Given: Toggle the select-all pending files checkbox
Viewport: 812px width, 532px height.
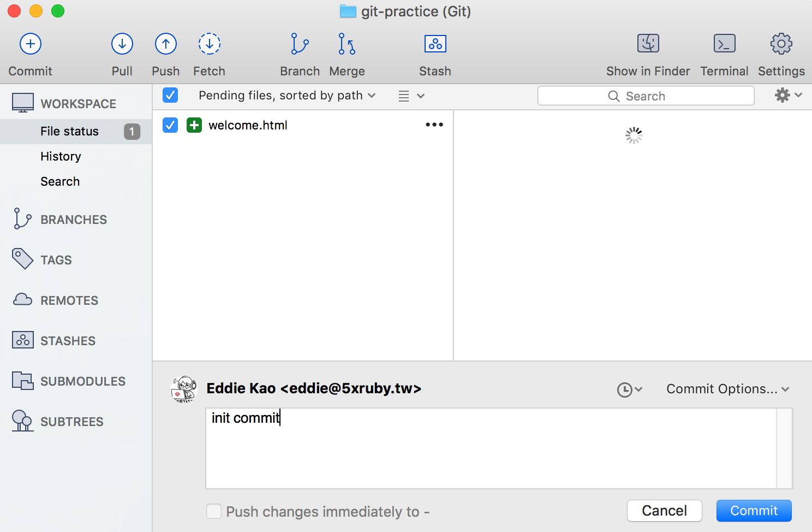Looking at the screenshot, I should [170, 95].
